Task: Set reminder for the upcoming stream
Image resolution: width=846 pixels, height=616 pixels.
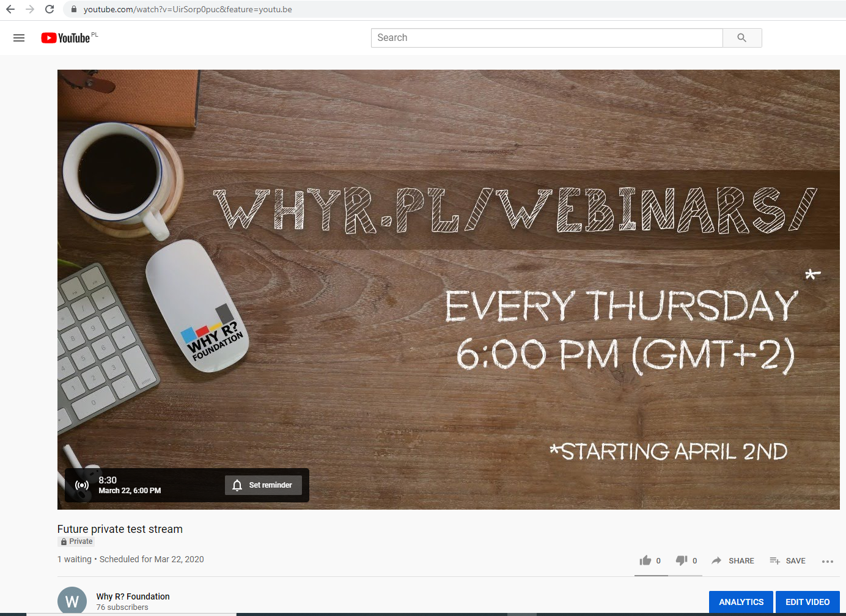Action: point(263,485)
